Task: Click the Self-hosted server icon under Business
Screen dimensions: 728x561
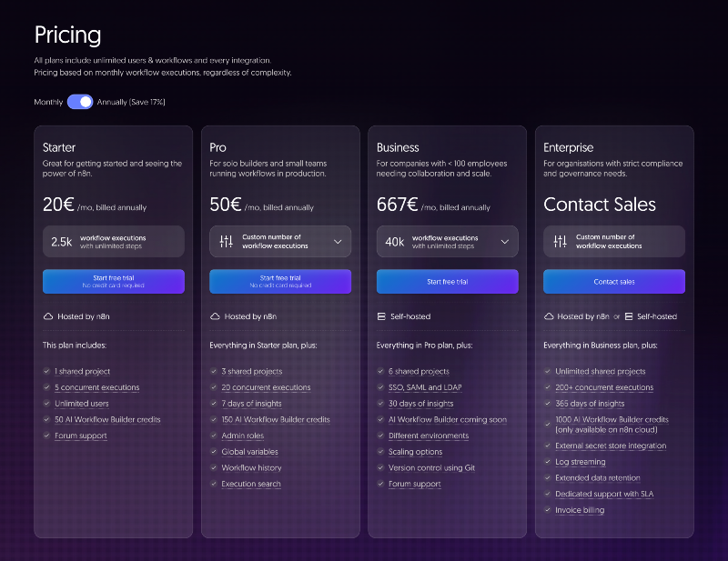Action: tap(382, 316)
